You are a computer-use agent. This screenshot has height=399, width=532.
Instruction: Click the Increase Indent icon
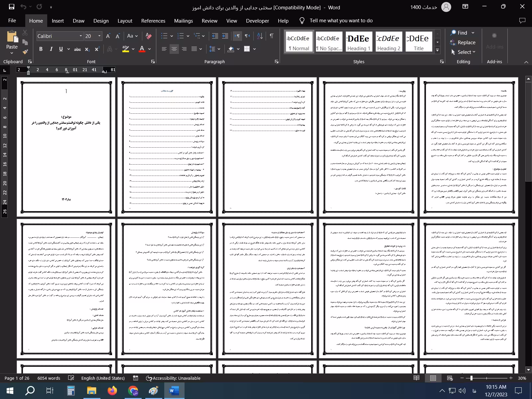point(225,36)
